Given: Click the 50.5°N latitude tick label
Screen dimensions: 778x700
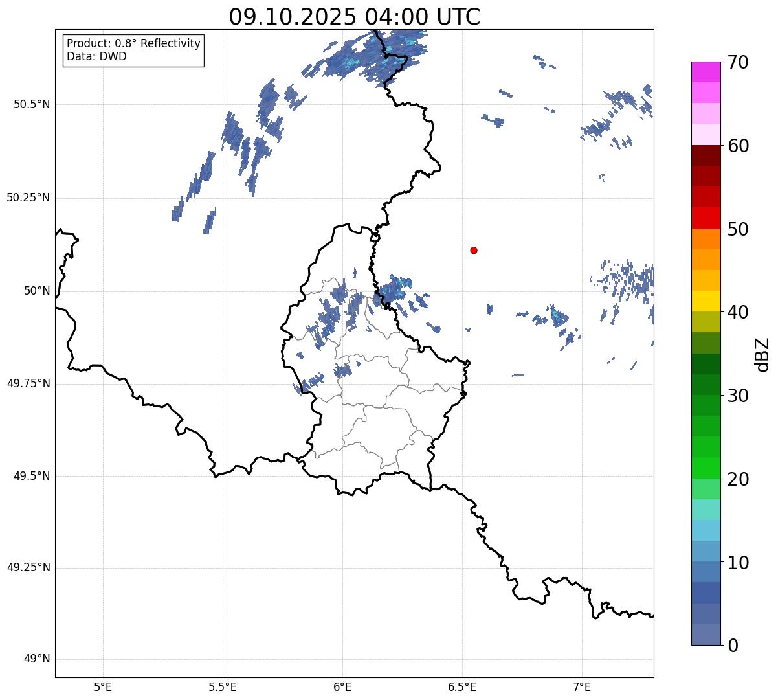Looking at the screenshot, I should pyautogui.click(x=32, y=105).
